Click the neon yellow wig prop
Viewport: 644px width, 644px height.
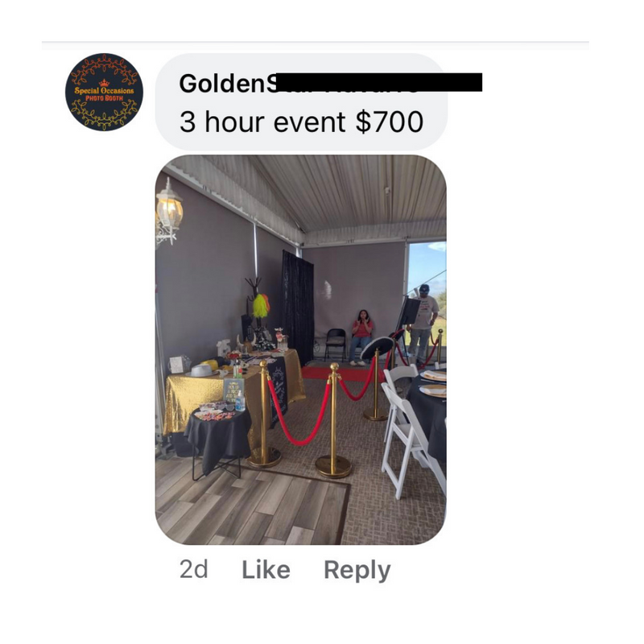(261, 307)
